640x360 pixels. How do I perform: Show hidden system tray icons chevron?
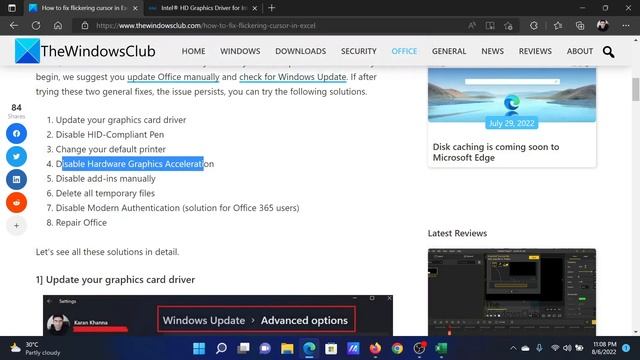[x=513, y=348]
